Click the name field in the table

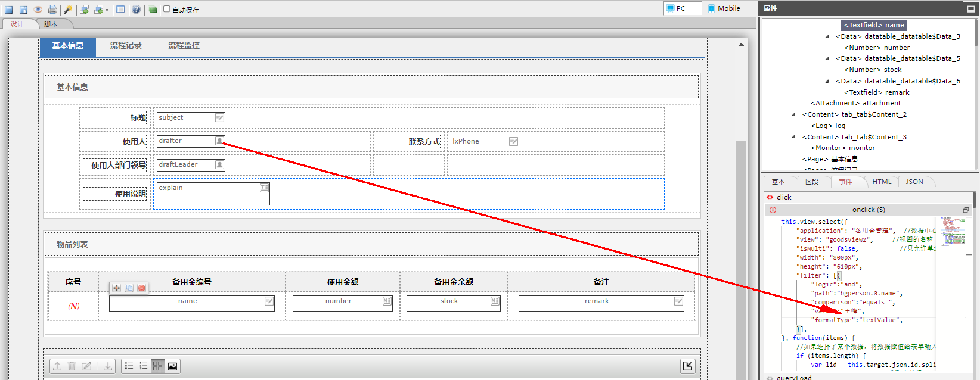(x=192, y=303)
